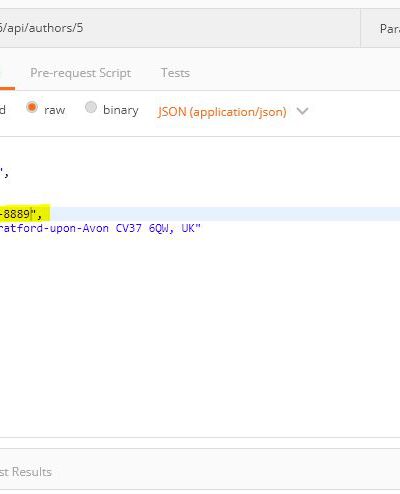Click the partially visible urlencoded option label

[x=3, y=110]
